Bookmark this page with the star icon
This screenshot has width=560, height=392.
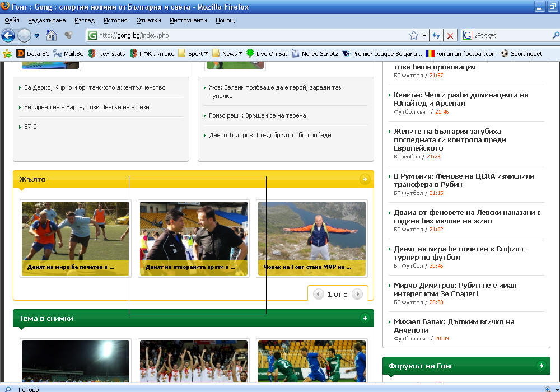[414, 35]
